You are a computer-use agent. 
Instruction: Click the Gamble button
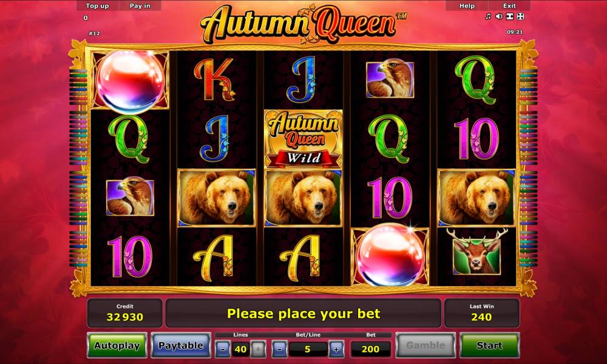[426, 345]
